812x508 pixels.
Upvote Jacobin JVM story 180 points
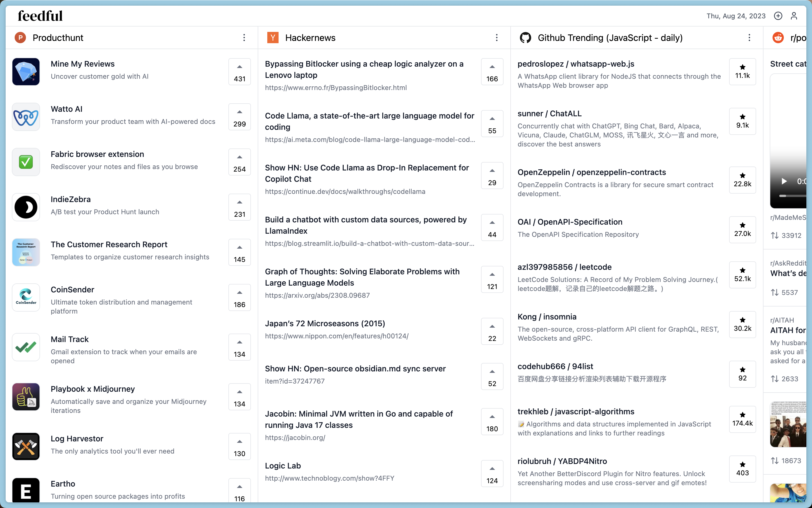pyautogui.click(x=492, y=422)
